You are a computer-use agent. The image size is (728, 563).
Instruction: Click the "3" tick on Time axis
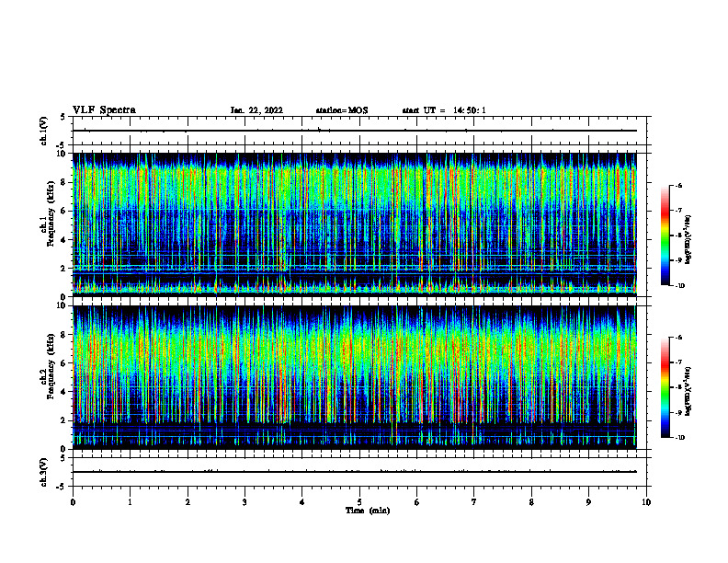tap(245, 502)
